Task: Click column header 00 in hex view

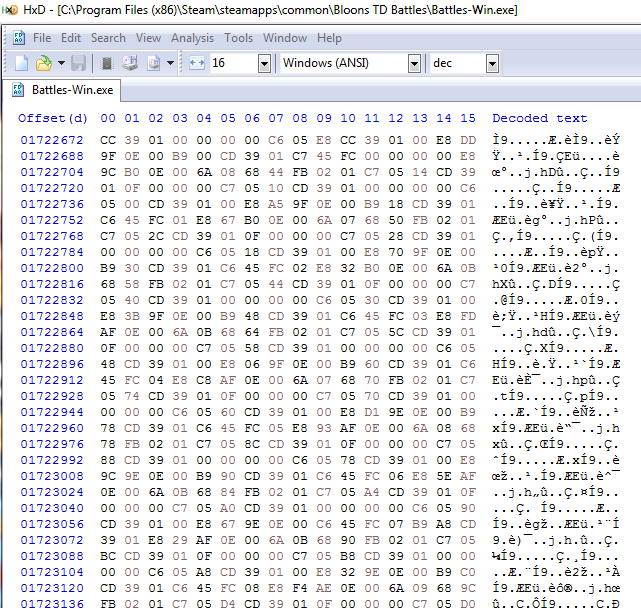Action: tap(108, 118)
